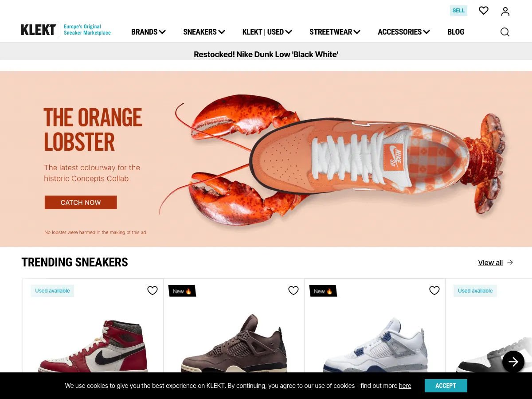Click the Catch Now button
This screenshot has height=399, width=532.
coord(81,203)
